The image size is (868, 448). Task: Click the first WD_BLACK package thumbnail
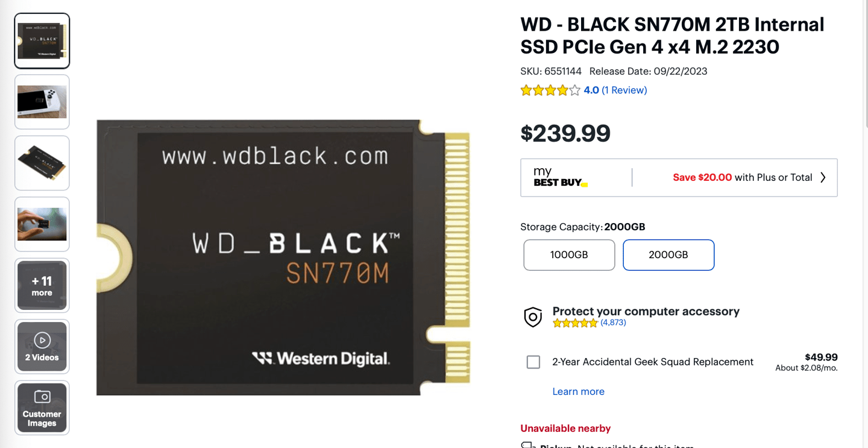[x=42, y=40]
